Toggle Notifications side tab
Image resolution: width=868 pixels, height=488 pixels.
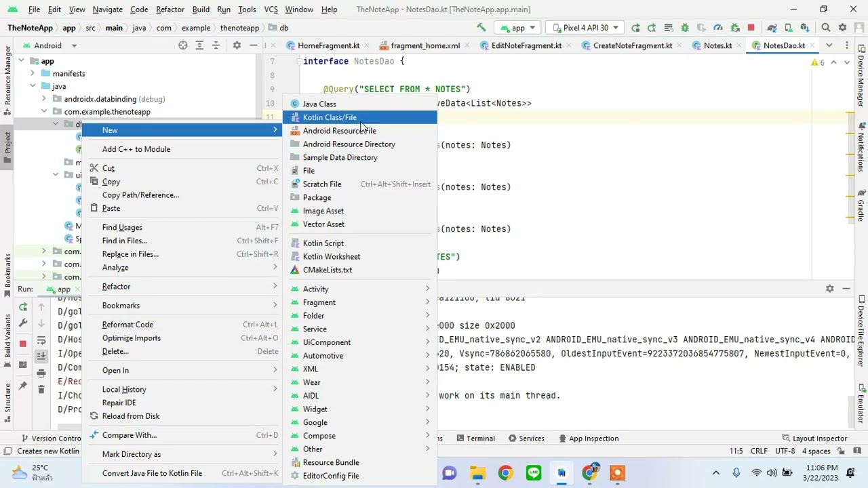click(861, 147)
